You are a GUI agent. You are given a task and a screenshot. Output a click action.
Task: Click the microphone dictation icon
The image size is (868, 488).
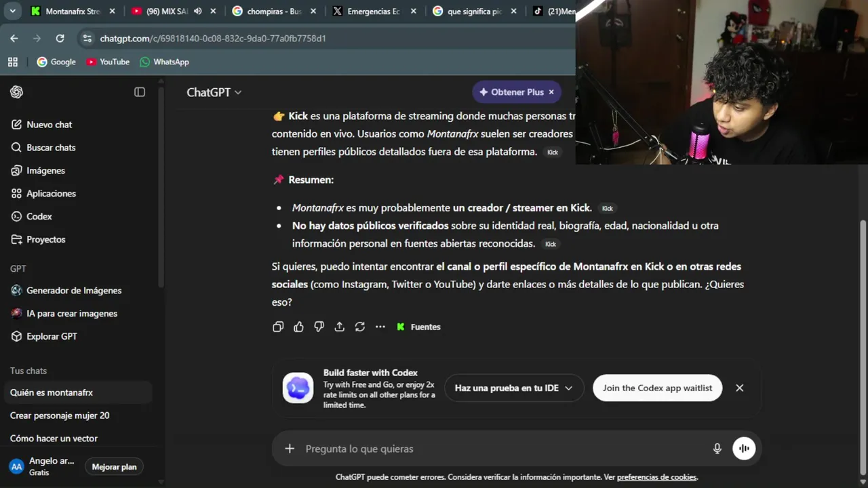(x=717, y=449)
